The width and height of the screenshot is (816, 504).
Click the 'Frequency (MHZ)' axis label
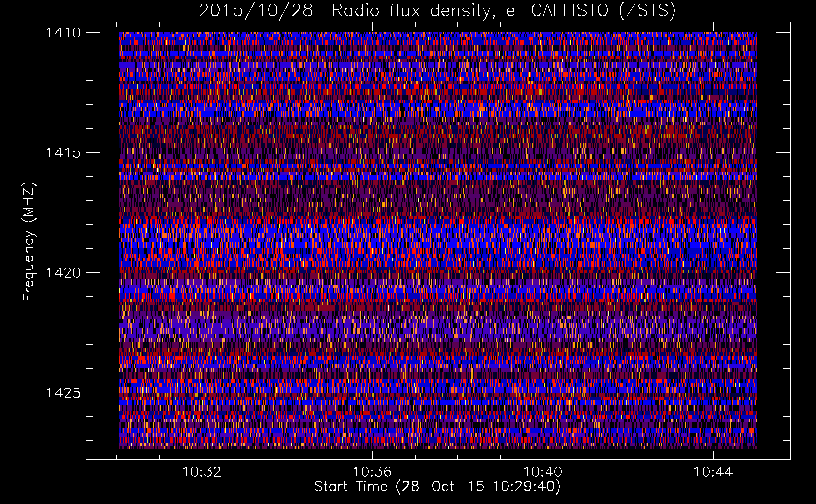coord(29,242)
